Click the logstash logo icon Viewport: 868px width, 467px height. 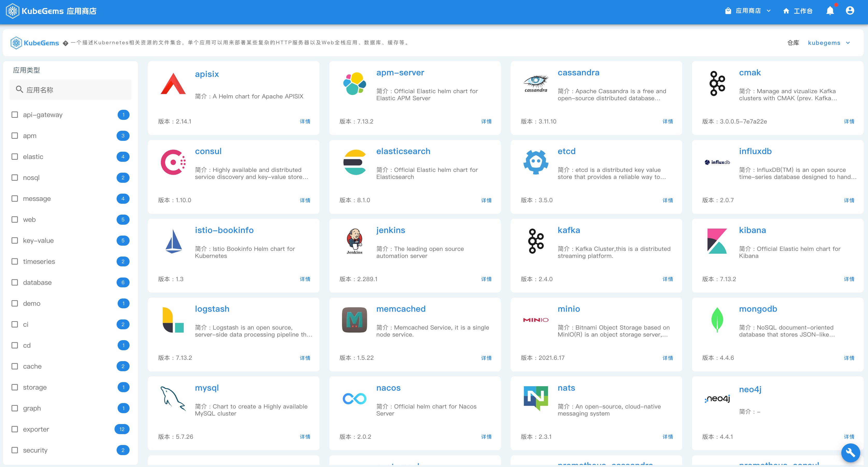coord(173,320)
